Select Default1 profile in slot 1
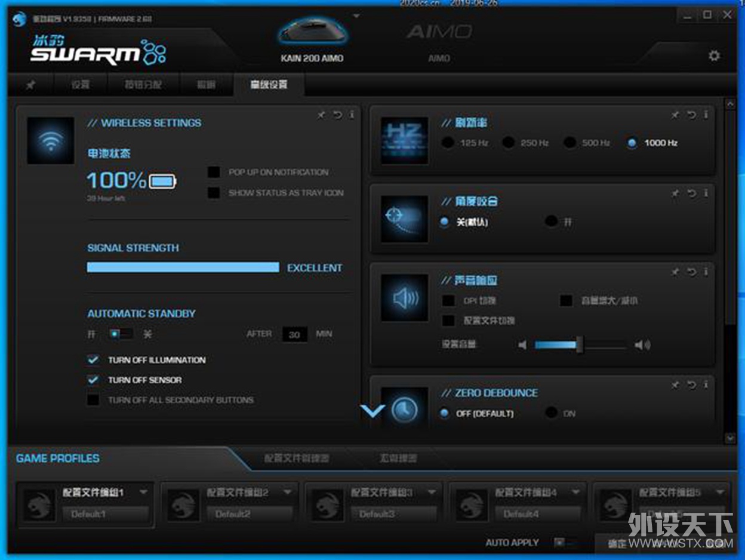 click(105, 514)
